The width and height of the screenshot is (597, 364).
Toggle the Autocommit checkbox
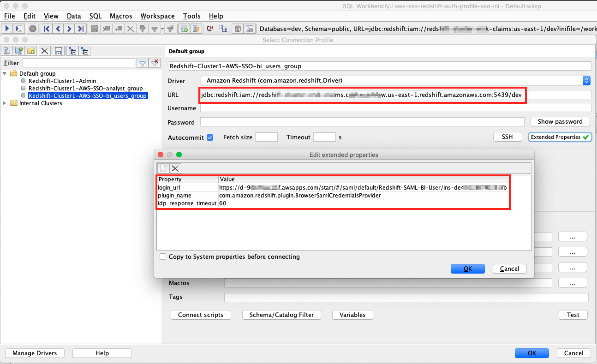[x=210, y=137]
